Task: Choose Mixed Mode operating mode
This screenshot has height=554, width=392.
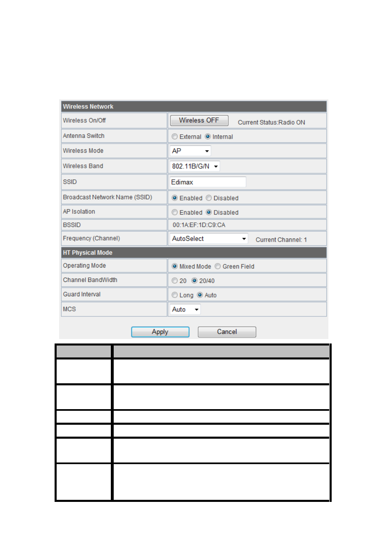Action: tap(175, 266)
